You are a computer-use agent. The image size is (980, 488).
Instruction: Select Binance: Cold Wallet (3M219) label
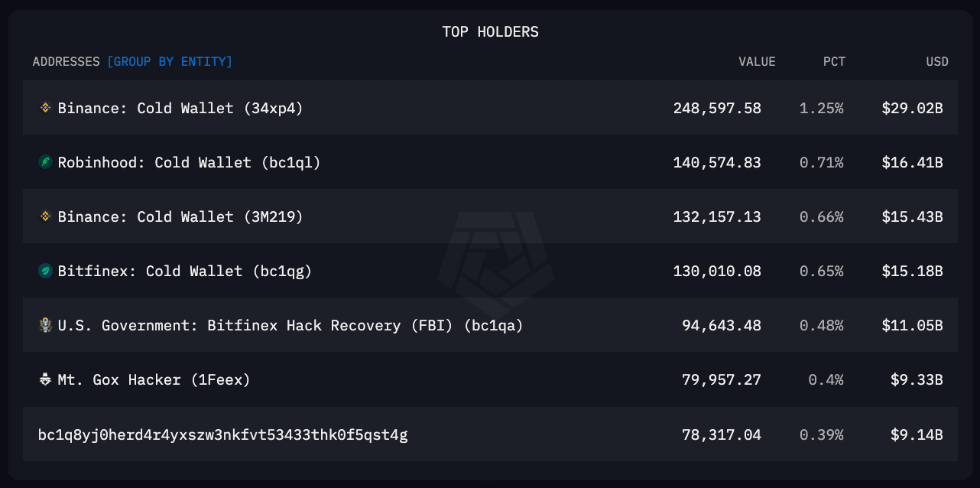click(180, 216)
